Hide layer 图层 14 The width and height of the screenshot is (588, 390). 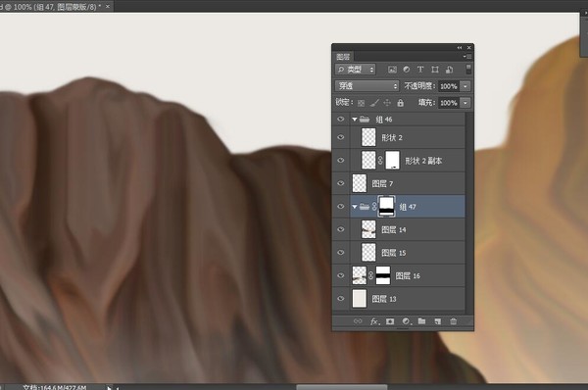click(340, 229)
